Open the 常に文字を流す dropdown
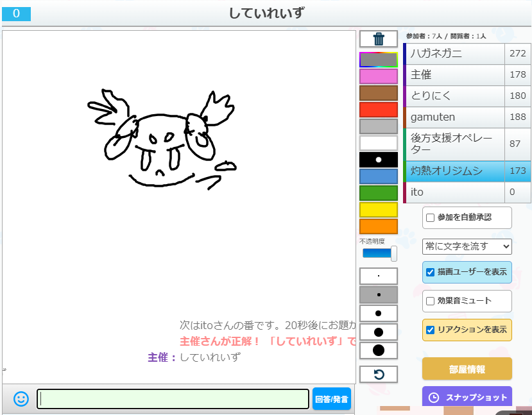 point(467,246)
